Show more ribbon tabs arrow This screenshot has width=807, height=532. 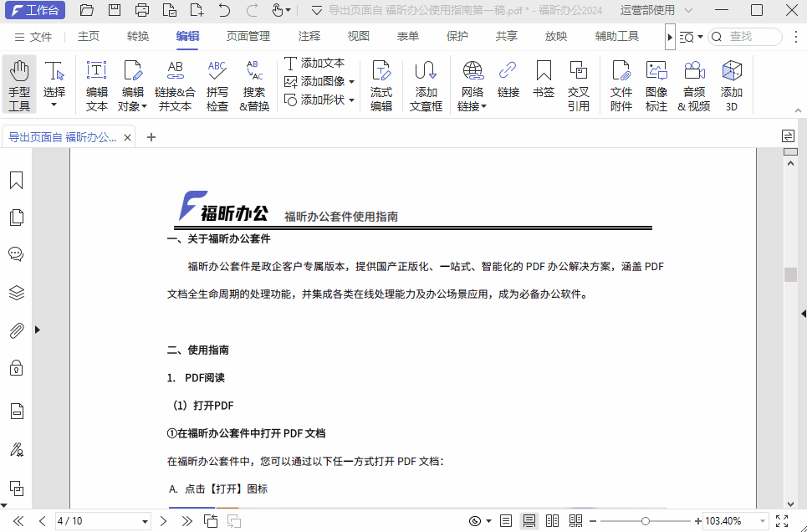click(x=670, y=37)
